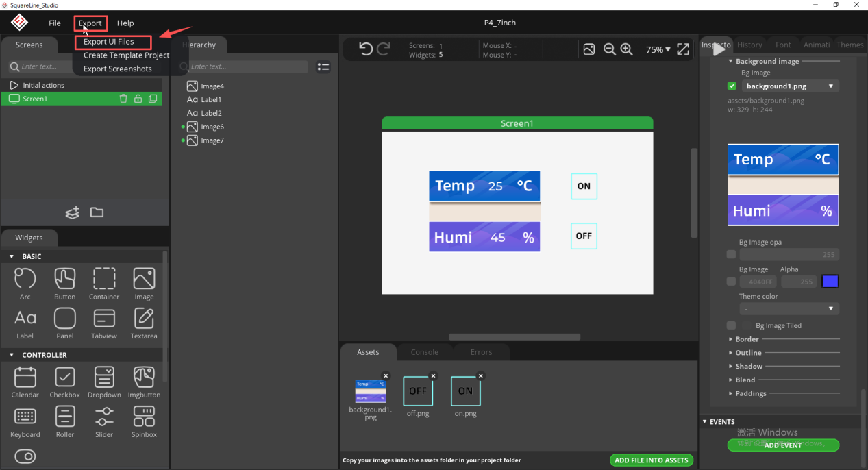Click the folder icon below the screens list
Image resolution: width=868 pixels, height=470 pixels.
pos(97,212)
